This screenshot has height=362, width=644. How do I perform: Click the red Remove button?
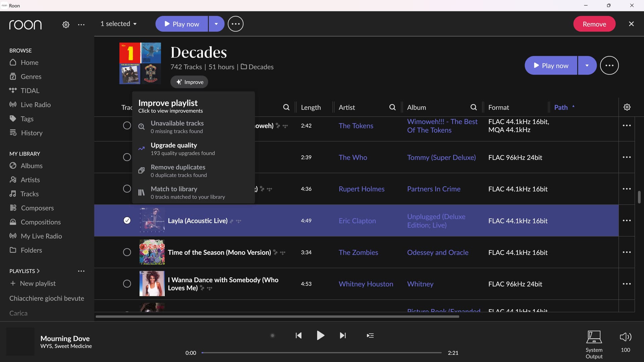click(x=594, y=24)
